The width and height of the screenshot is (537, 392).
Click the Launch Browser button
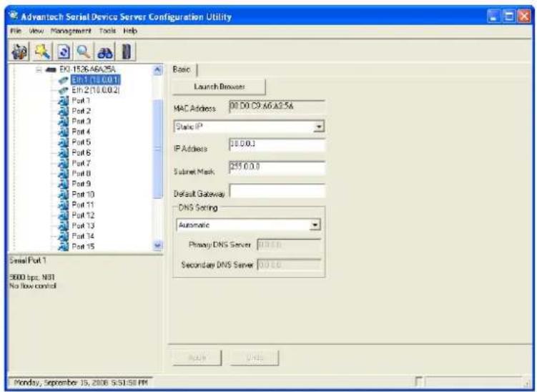(x=220, y=87)
